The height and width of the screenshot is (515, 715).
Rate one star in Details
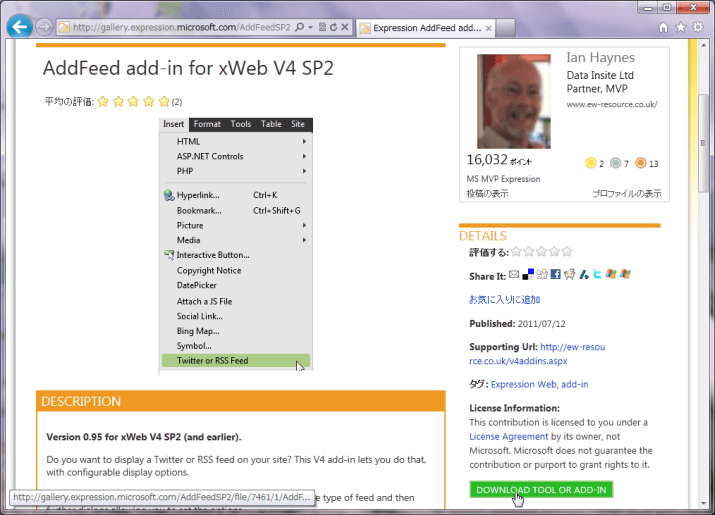coord(516,251)
